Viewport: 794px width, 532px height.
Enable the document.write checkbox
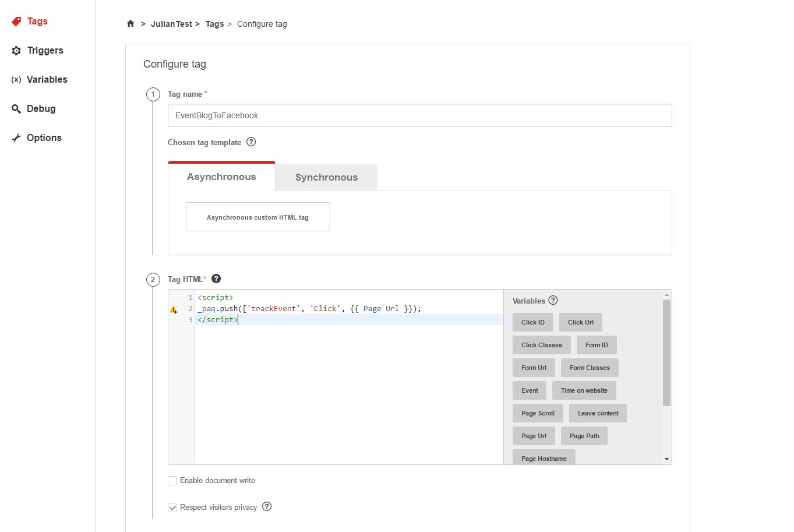pos(172,480)
